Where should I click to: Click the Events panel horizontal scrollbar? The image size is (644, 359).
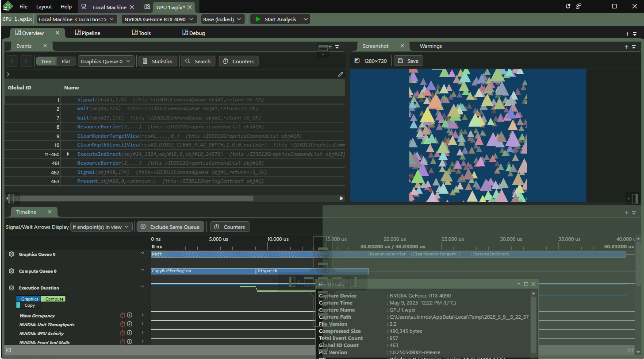pos(133,198)
